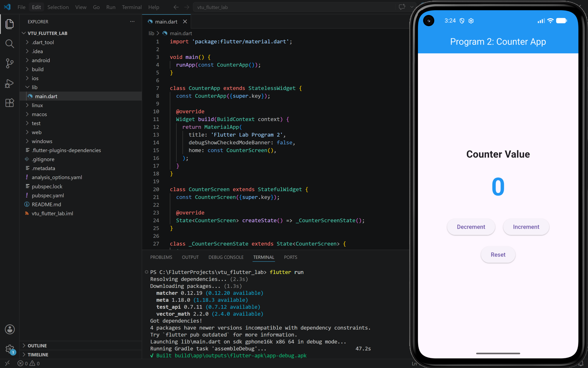Open the Run menu
The image size is (588, 368).
[111, 7]
